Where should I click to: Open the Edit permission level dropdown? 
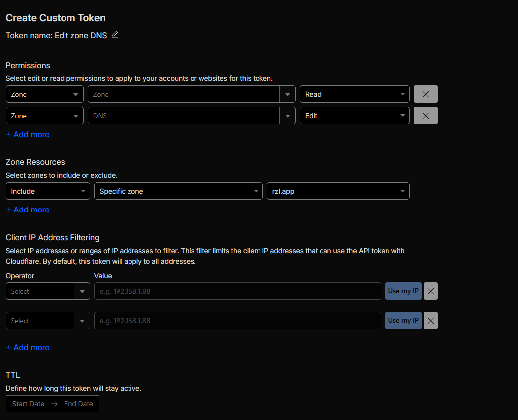[x=354, y=116]
